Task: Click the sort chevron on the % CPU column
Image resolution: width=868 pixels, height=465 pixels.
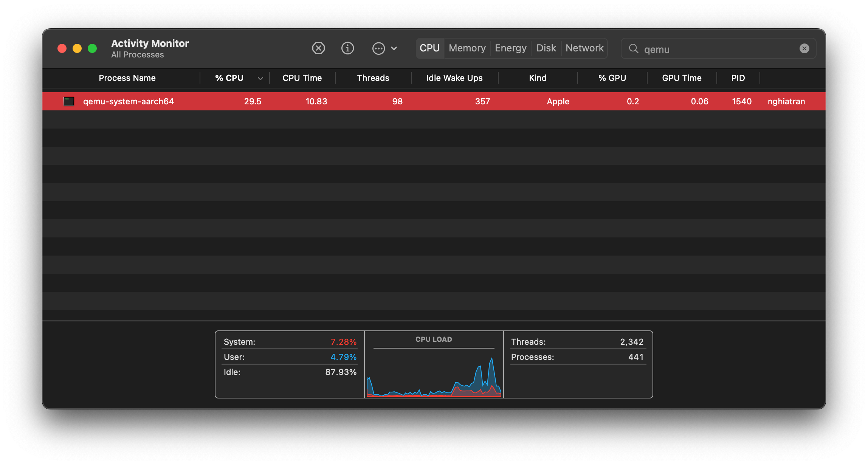Action: pos(260,79)
